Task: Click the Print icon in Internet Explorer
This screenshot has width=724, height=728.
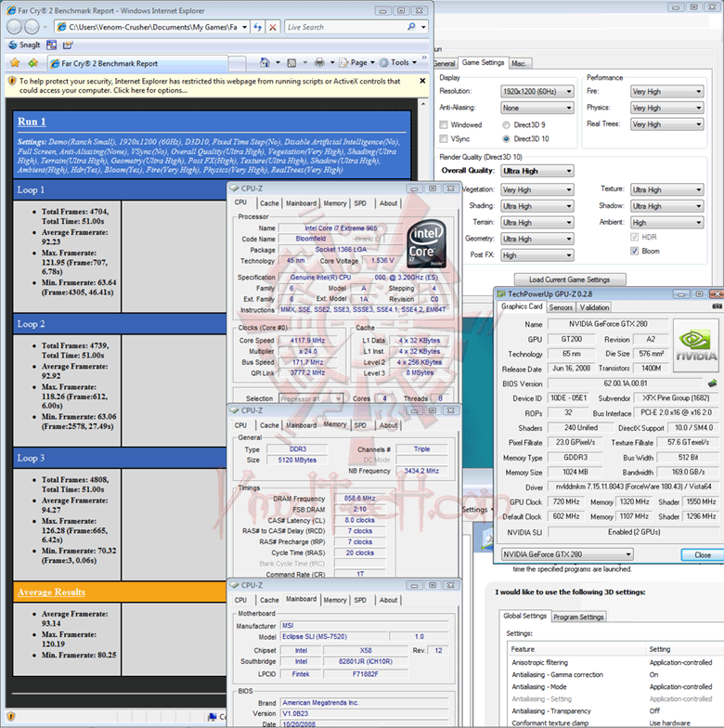Action: [x=319, y=62]
